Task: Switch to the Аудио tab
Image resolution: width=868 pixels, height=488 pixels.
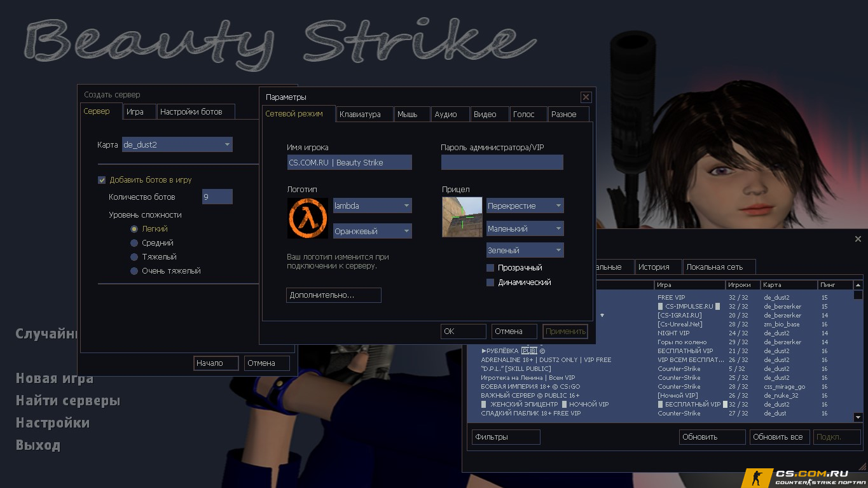Action: point(450,115)
